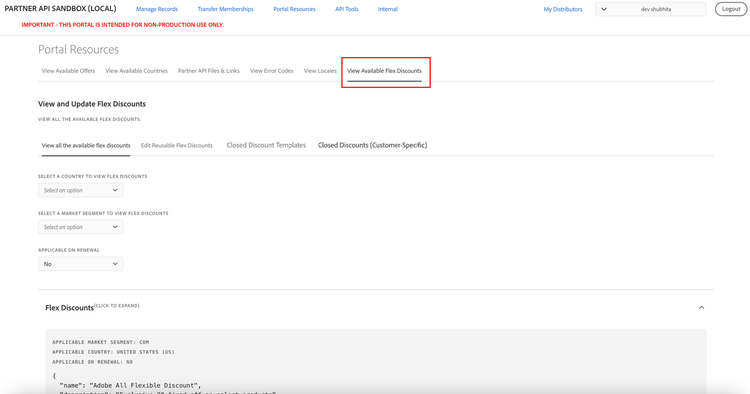Switch to View Available Countries tab

coord(136,71)
